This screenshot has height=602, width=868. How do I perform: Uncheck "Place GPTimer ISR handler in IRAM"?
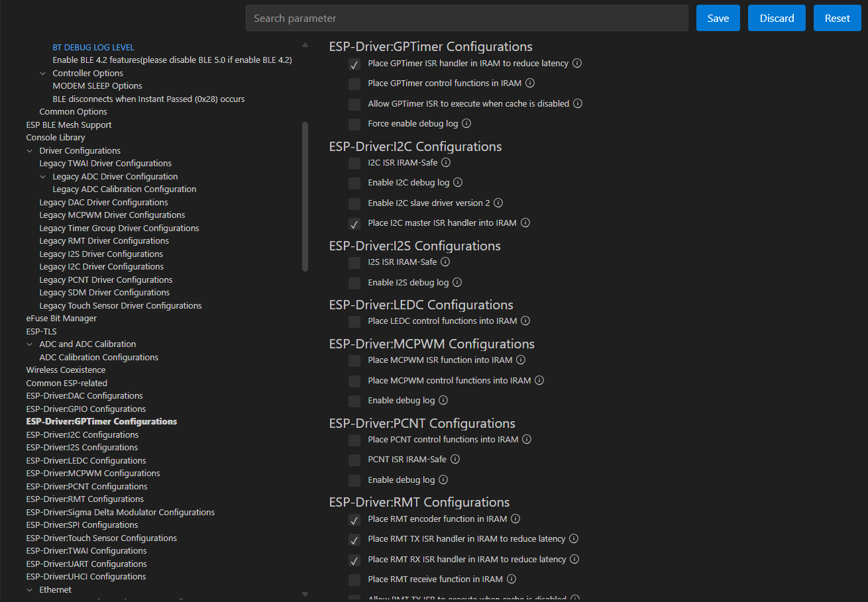point(354,64)
